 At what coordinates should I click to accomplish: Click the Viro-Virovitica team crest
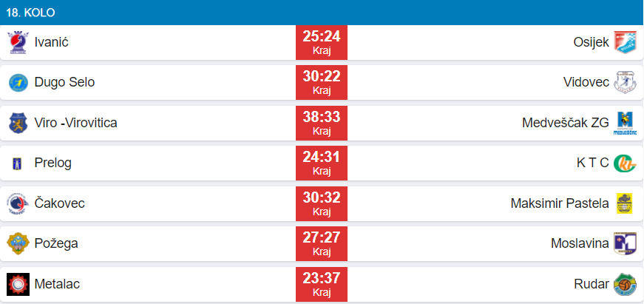[18, 123]
